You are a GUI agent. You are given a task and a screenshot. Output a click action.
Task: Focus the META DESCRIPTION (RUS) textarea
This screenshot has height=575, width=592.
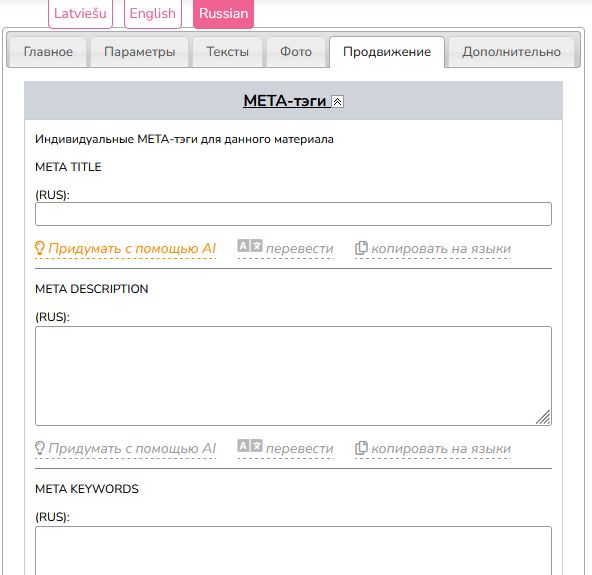(293, 376)
